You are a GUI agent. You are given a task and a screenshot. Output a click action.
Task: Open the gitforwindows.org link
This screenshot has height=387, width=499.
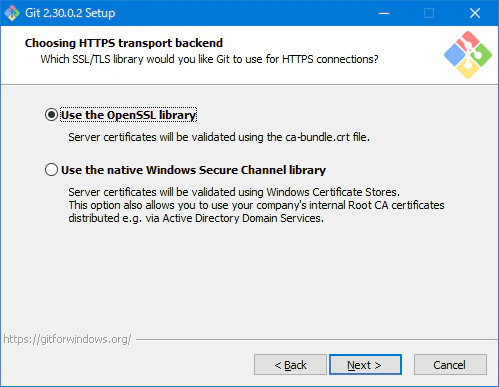67,339
